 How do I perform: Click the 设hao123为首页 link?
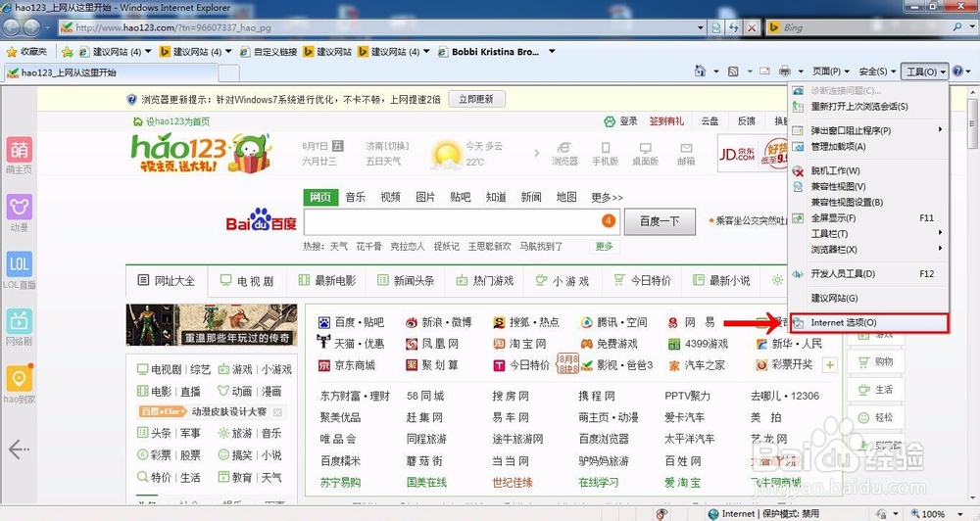[171, 121]
